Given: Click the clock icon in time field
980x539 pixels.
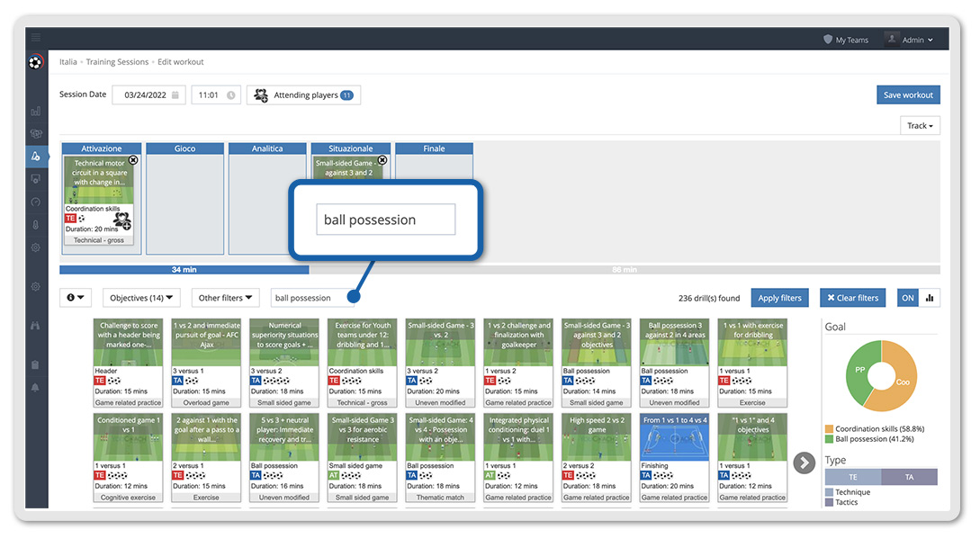Looking at the screenshot, I should click(x=230, y=95).
